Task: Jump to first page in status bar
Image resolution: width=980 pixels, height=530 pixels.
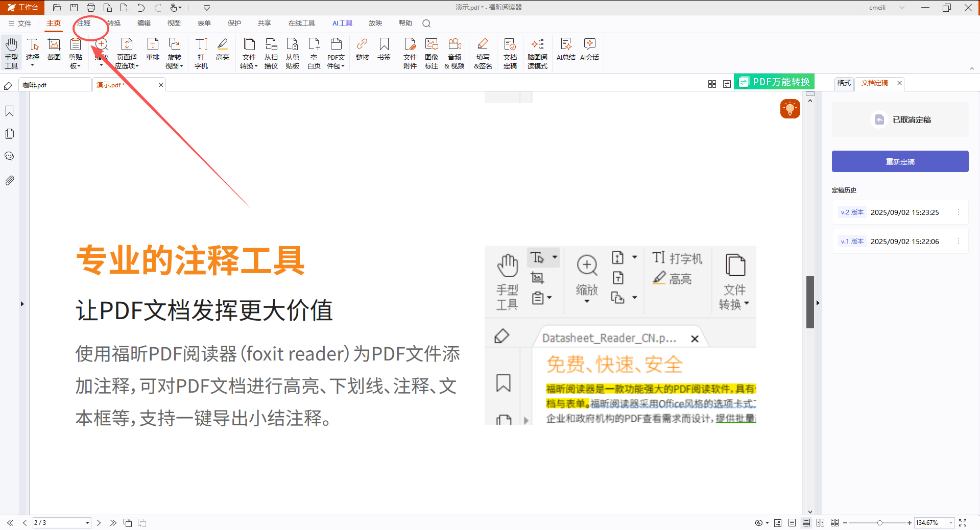Action: point(10,523)
